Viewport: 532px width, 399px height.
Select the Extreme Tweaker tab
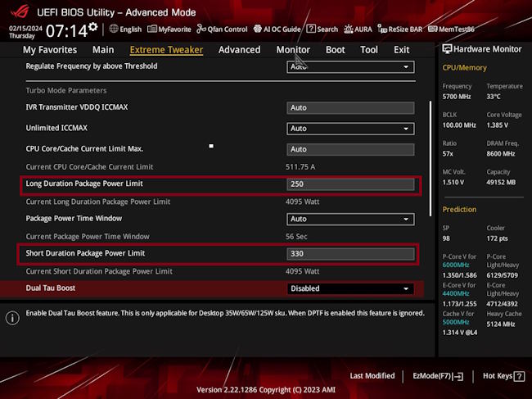point(166,50)
